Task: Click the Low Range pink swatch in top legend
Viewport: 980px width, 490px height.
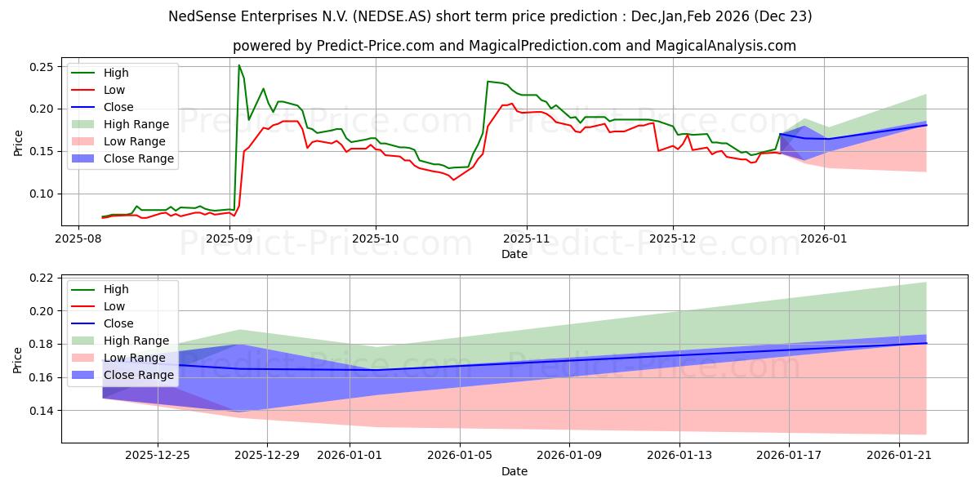Action: click(x=85, y=141)
